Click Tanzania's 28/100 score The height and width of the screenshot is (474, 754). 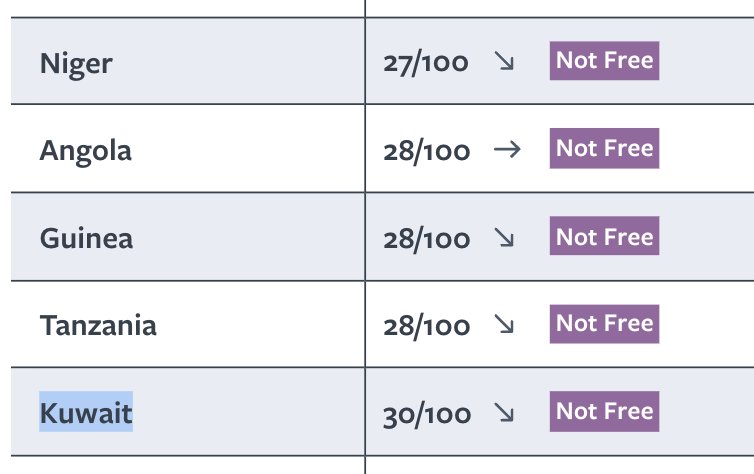click(x=427, y=326)
